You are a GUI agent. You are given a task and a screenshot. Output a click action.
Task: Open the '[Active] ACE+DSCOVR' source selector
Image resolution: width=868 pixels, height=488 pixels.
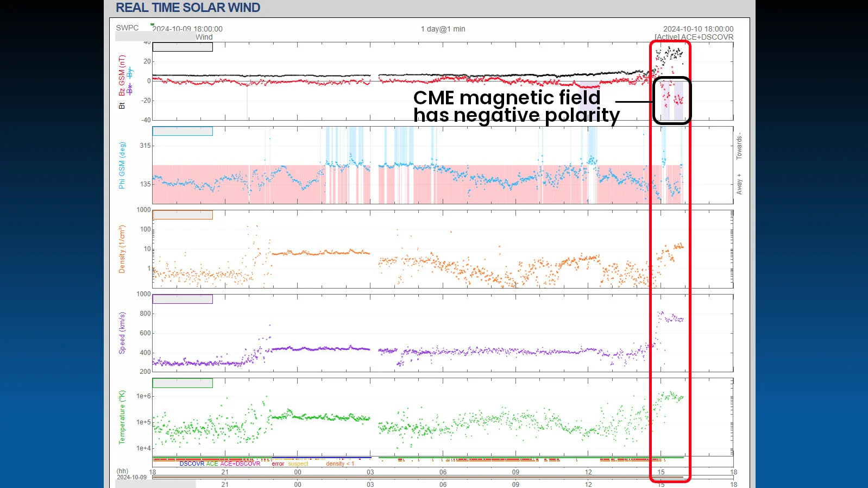point(694,37)
